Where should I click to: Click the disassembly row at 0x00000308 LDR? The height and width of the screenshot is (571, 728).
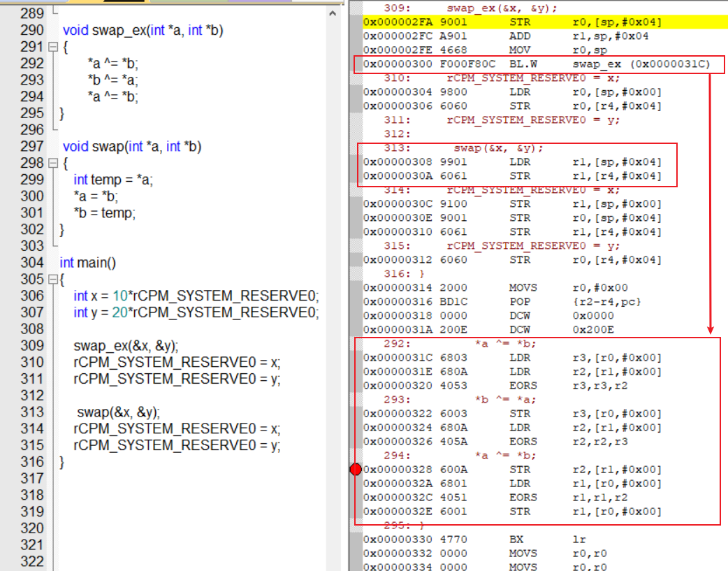pos(545,161)
